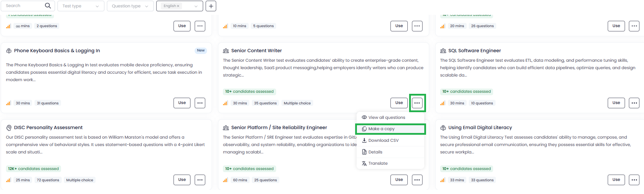Open more options for Senior Platform Engineer
Image resolution: width=644 pixels, height=194 pixels.
[417, 180]
